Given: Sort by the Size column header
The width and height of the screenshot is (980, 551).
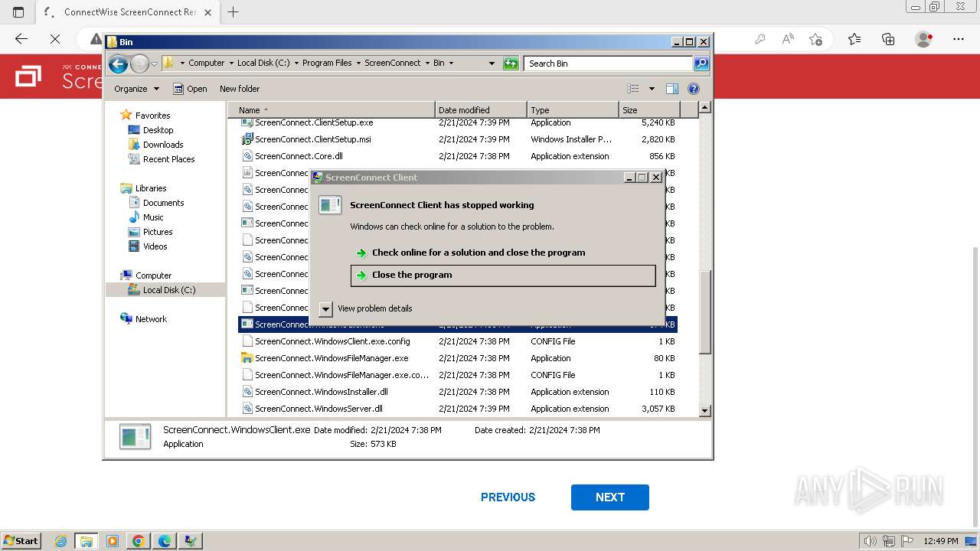Looking at the screenshot, I should (649, 110).
